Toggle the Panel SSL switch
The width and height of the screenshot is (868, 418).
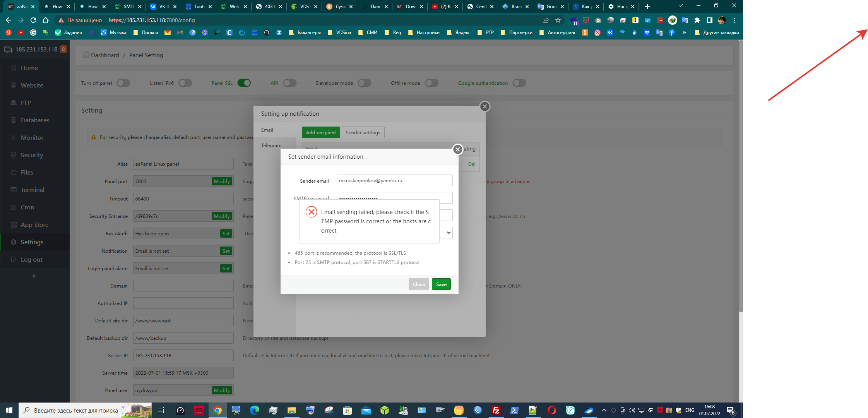click(244, 83)
